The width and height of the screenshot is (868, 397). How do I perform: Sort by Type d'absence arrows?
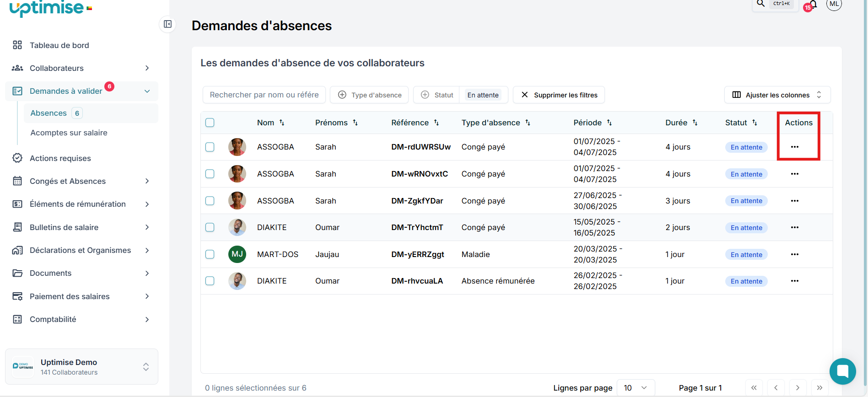[x=528, y=123]
